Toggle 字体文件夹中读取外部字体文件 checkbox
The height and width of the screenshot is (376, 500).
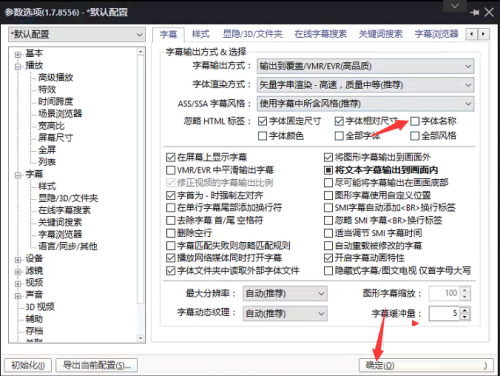[170, 271]
